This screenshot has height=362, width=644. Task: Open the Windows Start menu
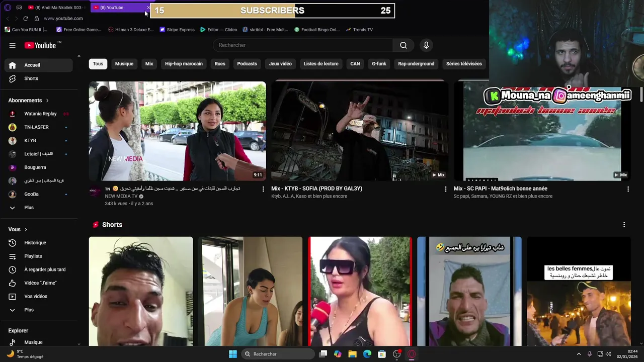point(233,354)
